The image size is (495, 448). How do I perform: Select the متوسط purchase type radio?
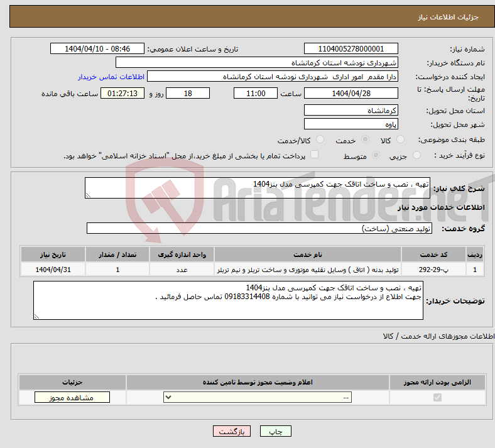(376, 155)
